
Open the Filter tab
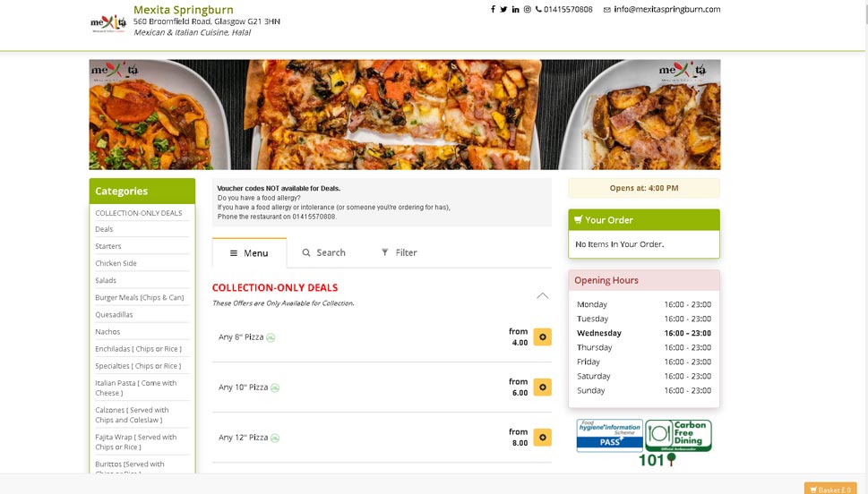(400, 252)
